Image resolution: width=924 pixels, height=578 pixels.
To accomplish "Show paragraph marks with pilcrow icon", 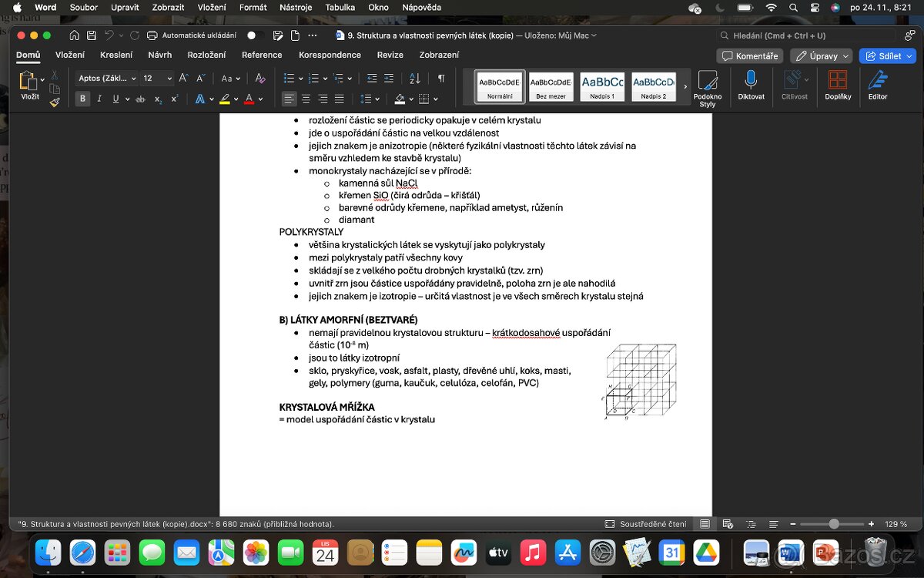I will [441, 78].
